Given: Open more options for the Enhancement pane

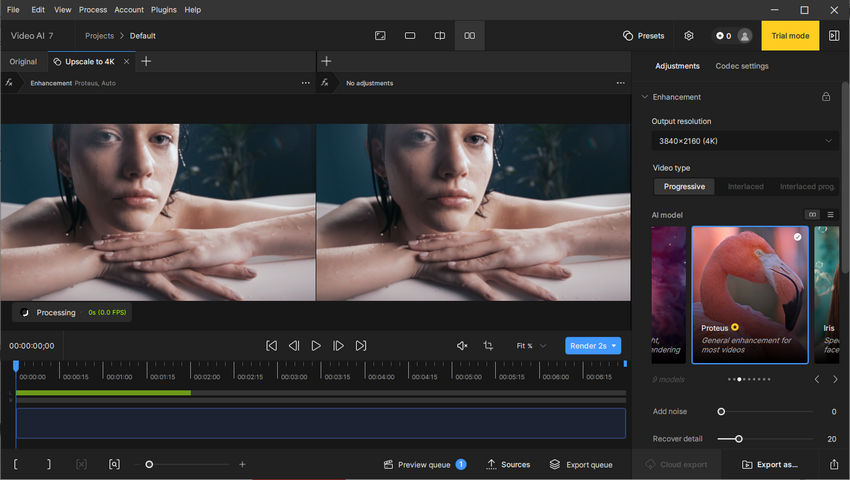Looking at the screenshot, I should 306,83.
